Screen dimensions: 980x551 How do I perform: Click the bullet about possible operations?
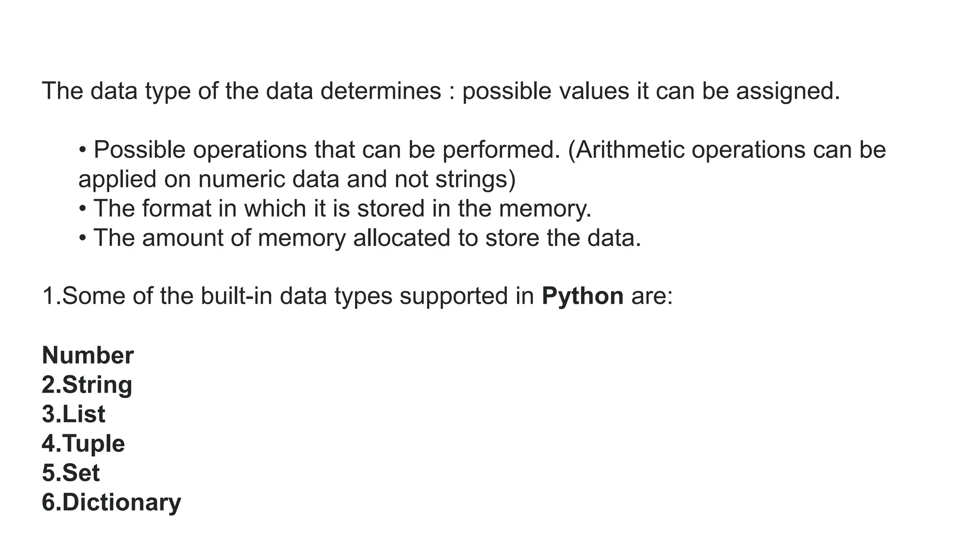pyautogui.click(x=482, y=165)
